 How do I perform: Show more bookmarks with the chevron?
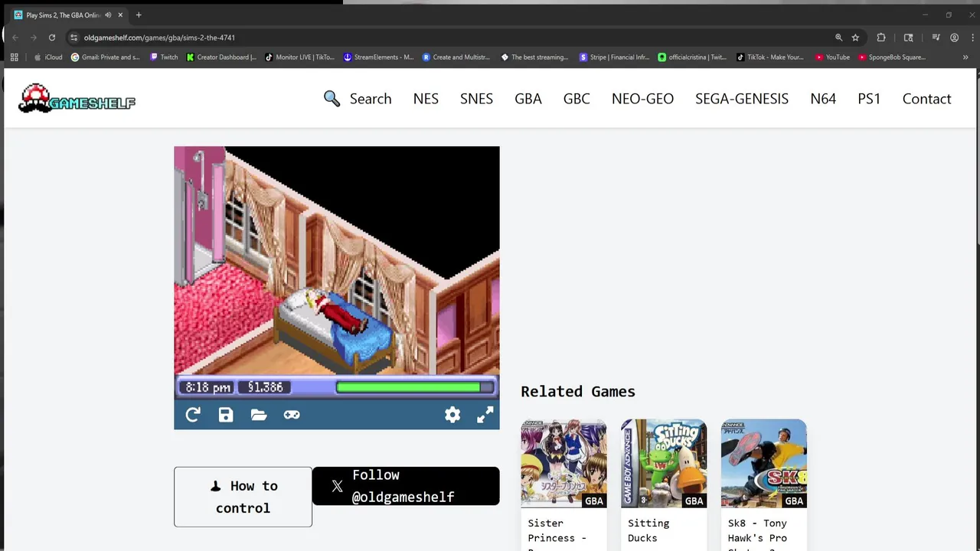pyautogui.click(x=965, y=57)
